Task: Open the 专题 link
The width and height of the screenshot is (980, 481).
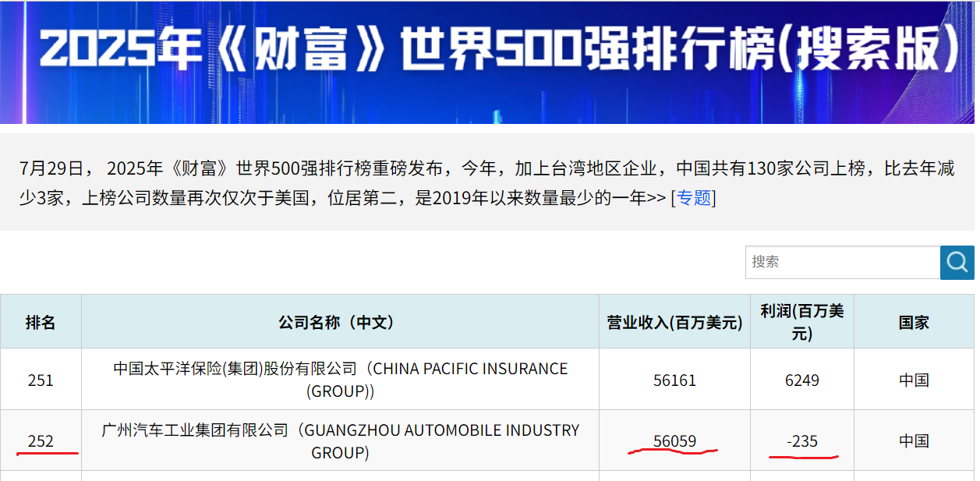Action: click(x=693, y=198)
